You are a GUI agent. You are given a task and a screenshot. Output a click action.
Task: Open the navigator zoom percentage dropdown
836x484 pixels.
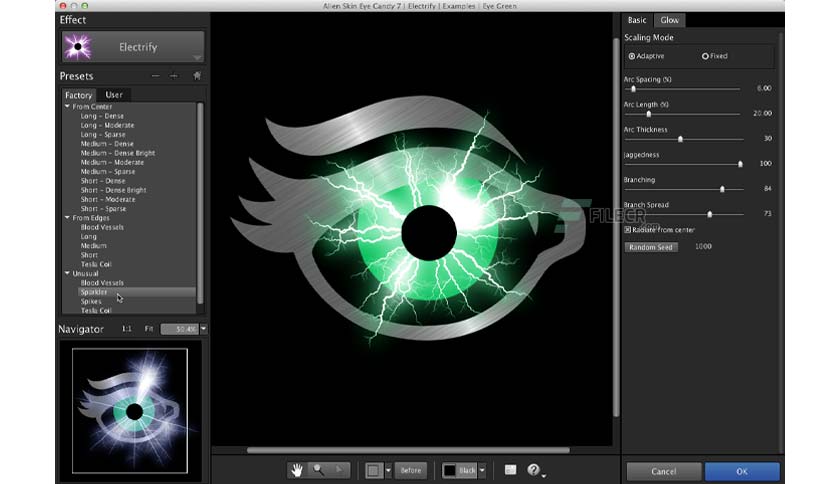[203, 329]
